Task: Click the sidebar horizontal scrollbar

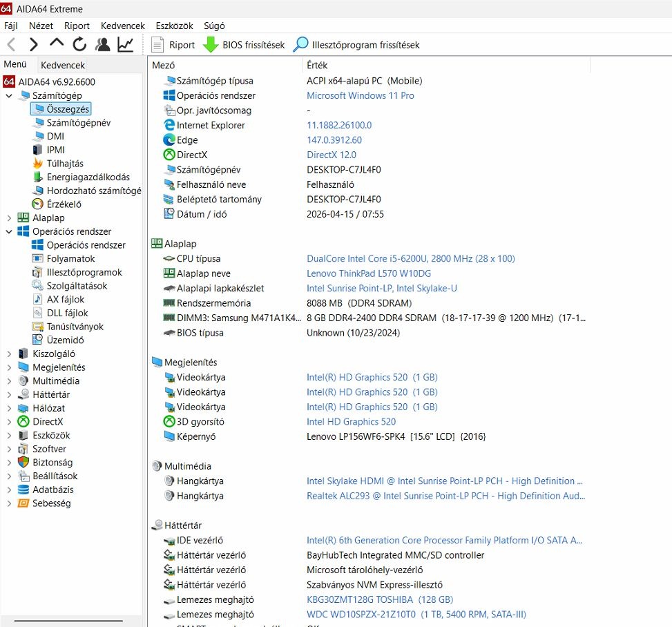Action: [x=68, y=621]
